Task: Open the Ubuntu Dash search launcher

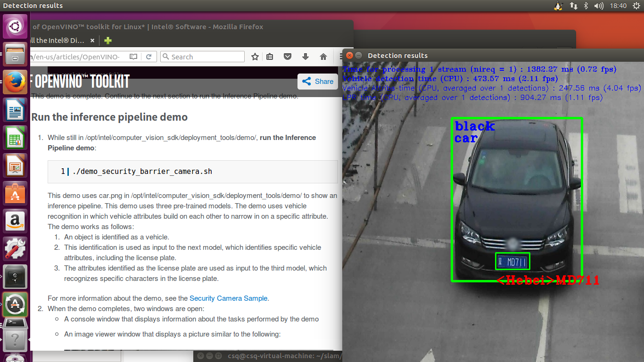Action: (x=16, y=26)
